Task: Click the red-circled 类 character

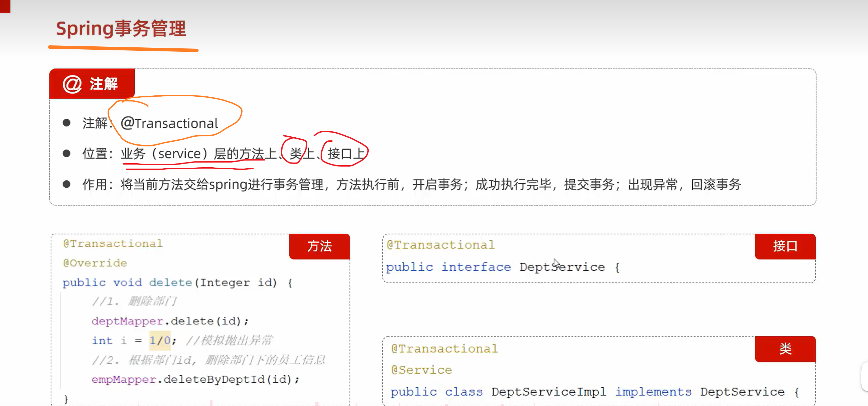Action: tap(295, 154)
